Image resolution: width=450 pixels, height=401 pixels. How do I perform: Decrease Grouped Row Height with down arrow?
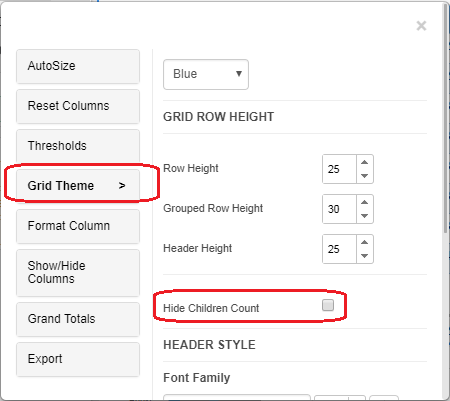365,216
